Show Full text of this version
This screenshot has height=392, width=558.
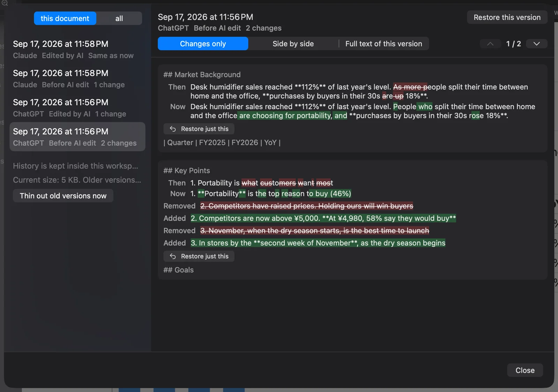click(x=384, y=44)
